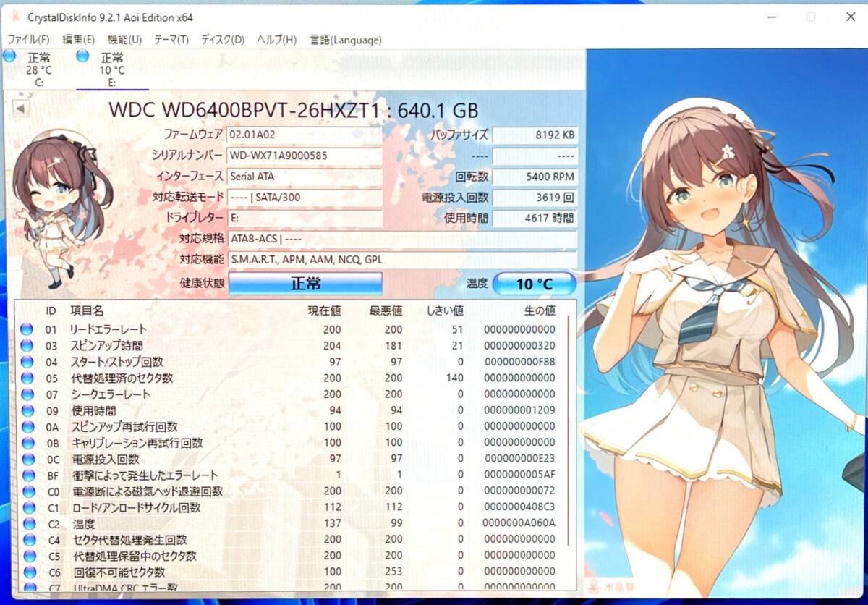Click the 生の値 column header
The height and width of the screenshot is (605, 868).
tap(539, 310)
